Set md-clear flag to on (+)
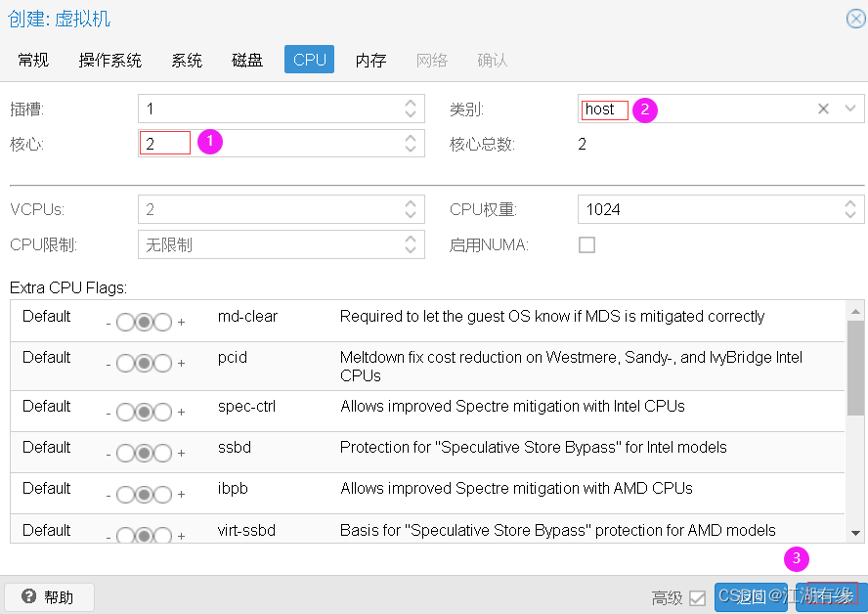Screen dimensions: 868x614 pyautogui.click(x=162, y=322)
